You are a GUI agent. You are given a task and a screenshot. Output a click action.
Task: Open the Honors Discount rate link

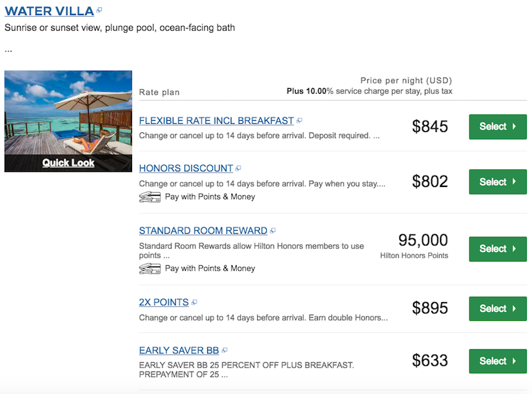click(186, 168)
